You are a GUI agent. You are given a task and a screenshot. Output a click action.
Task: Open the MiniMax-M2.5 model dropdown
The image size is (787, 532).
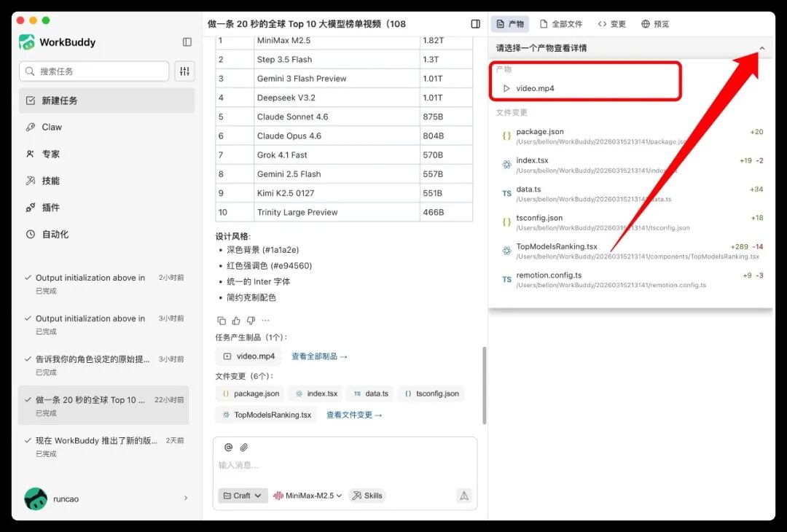point(308,496)
